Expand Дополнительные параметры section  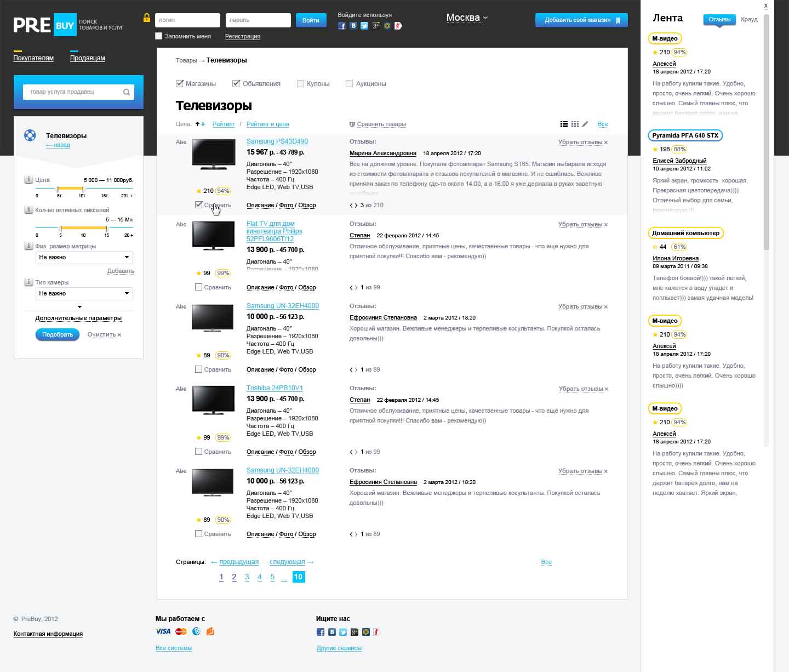pos(78,318)
